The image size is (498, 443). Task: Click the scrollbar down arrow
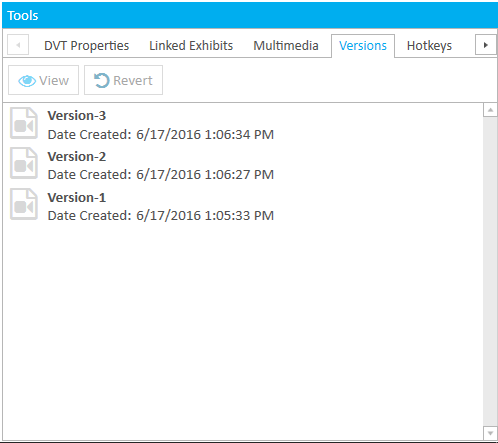tap(490, 433)
